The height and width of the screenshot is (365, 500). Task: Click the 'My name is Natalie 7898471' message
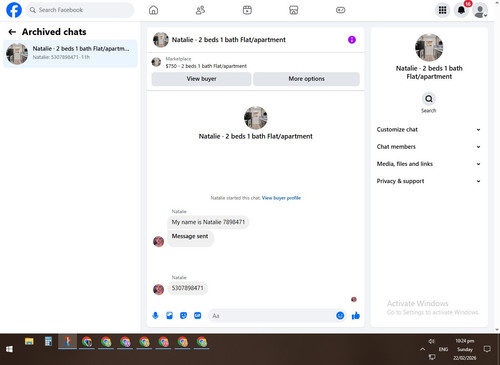coord(208,222)
